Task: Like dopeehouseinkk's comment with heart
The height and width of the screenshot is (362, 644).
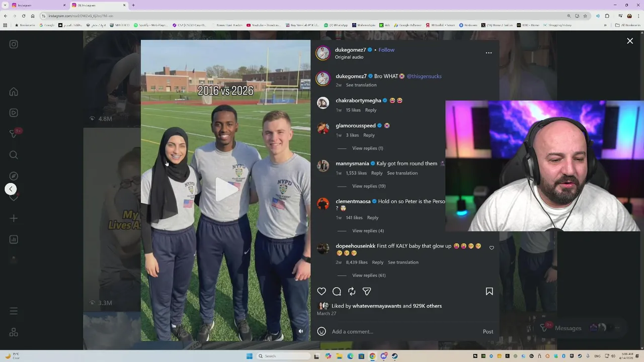Action: pyautogui.click(x=492, y=247)
